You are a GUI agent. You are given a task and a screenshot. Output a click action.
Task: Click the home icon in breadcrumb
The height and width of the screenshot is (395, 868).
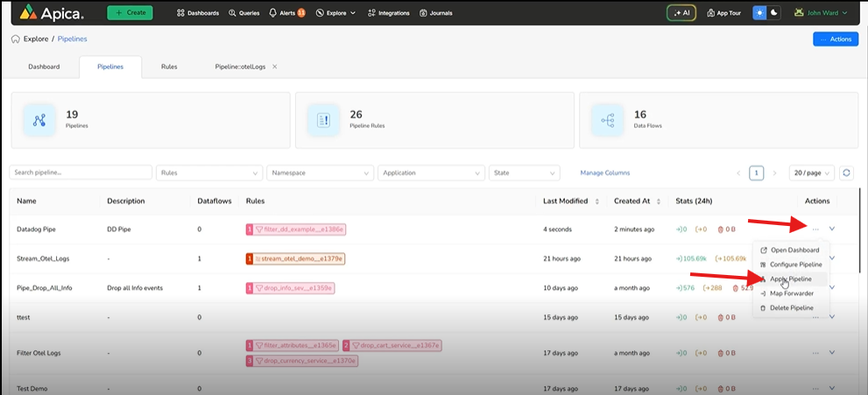point(15,39)
